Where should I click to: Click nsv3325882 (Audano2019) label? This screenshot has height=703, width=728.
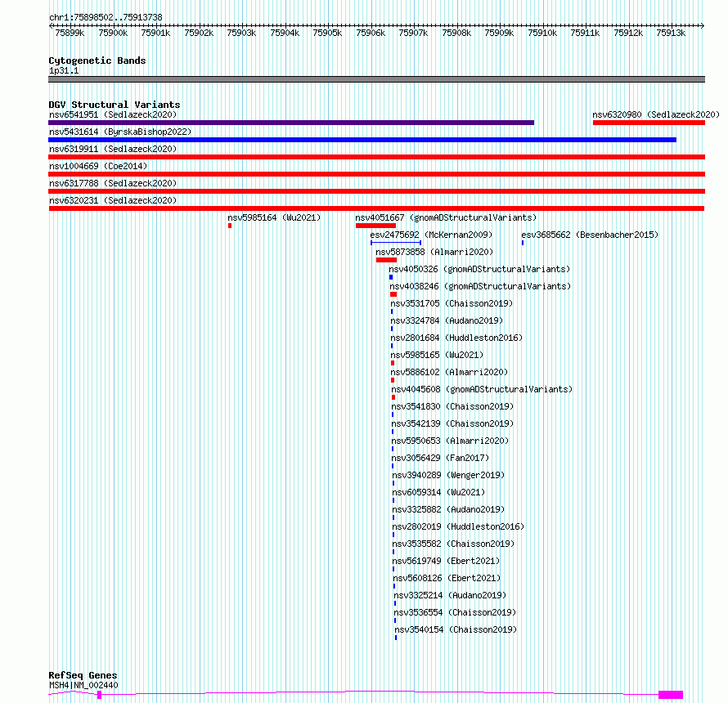click(448, 509)
